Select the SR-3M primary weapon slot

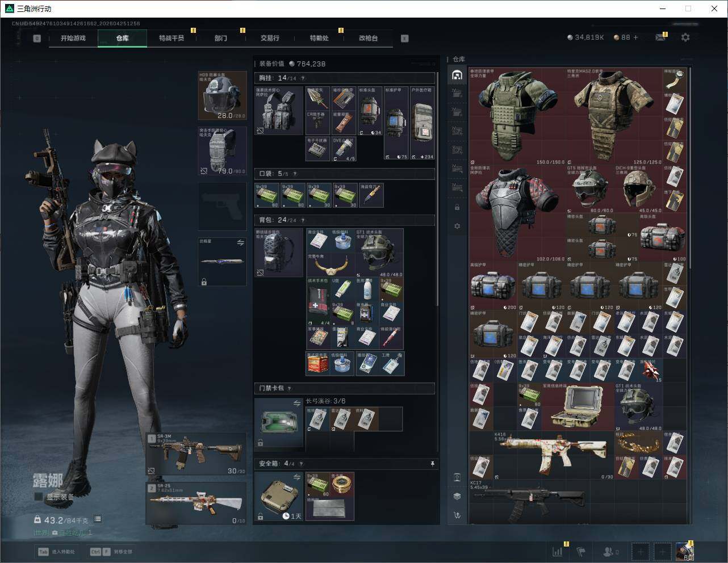(x=196, y=454)
